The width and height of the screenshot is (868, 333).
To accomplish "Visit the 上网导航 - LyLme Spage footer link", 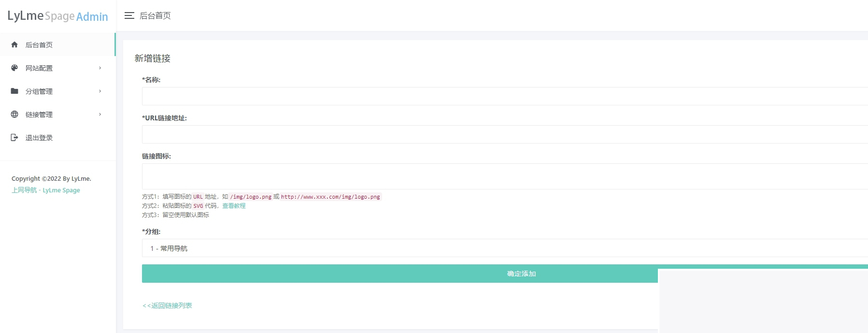I will pyautogui.click(x=46, y=190).
